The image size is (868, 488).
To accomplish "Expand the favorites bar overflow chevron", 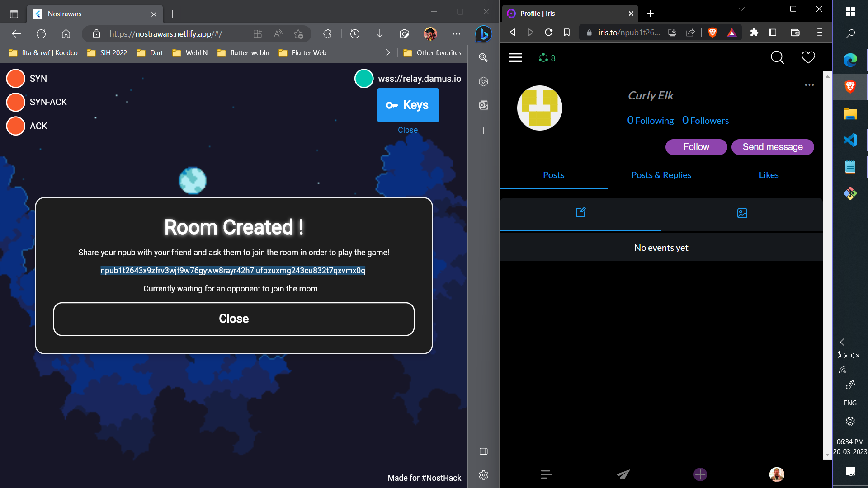I will [387, 53].
